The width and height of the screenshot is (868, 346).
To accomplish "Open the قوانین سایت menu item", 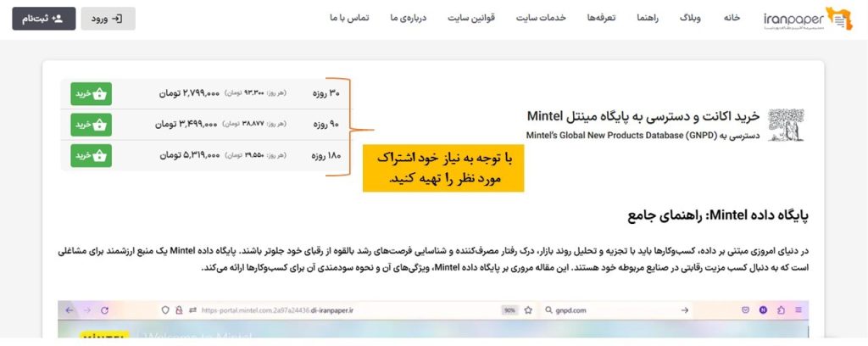I will (471, 18).
